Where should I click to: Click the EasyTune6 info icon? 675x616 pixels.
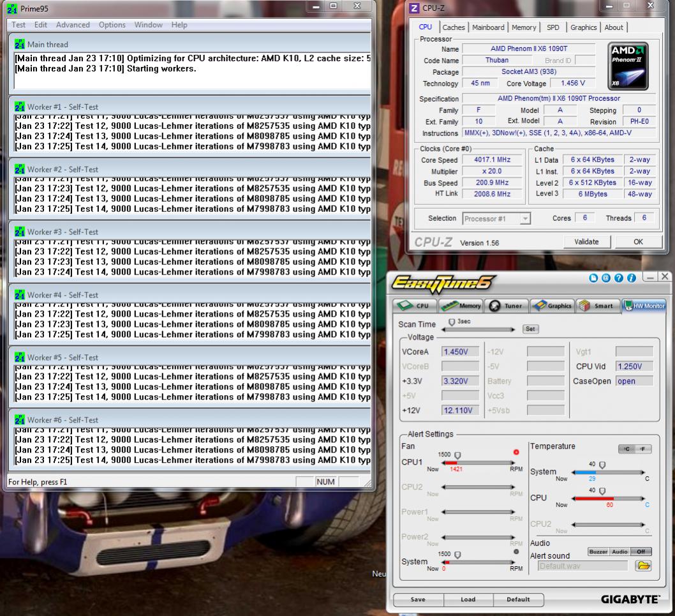(632, 278)
